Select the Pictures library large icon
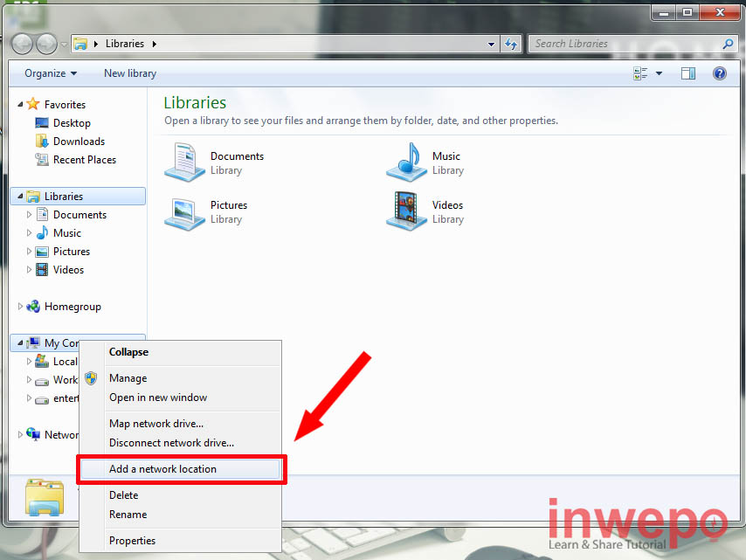746x560 pixels. pos(184,214)
